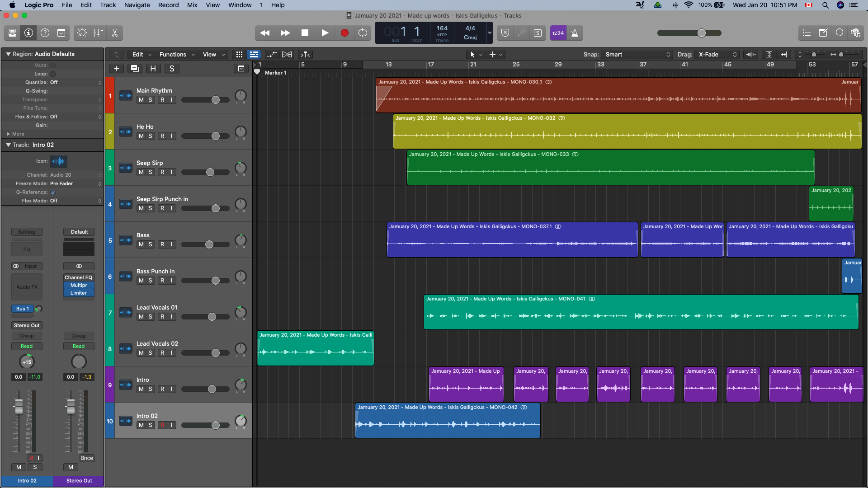
Task: Click the Channel EQ plugin slot
Action: point(79,278)
